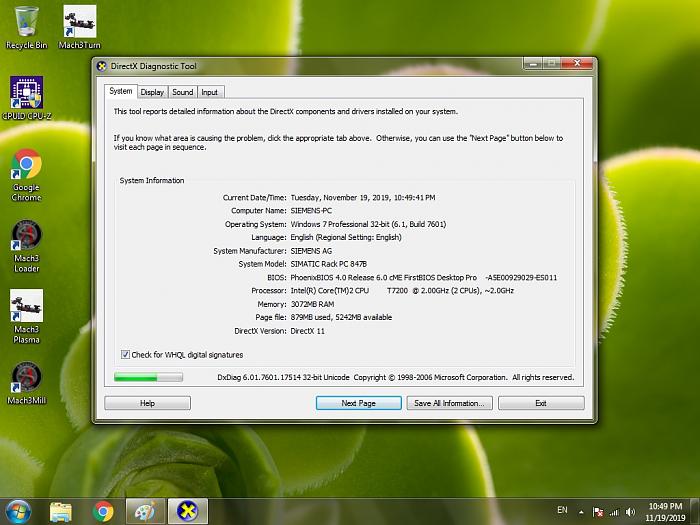Click the Language English regional setting value

[x=346, y=238]
